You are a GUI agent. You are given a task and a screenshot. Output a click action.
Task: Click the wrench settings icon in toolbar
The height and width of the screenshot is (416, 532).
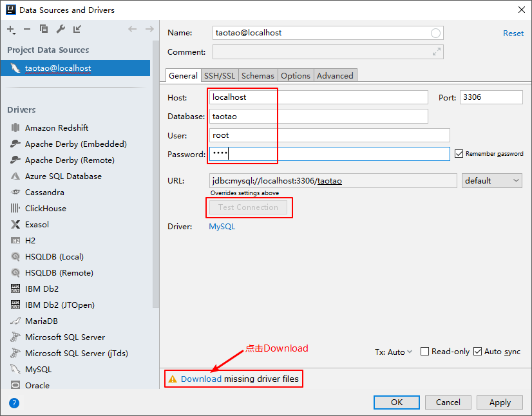coord(61,29)
